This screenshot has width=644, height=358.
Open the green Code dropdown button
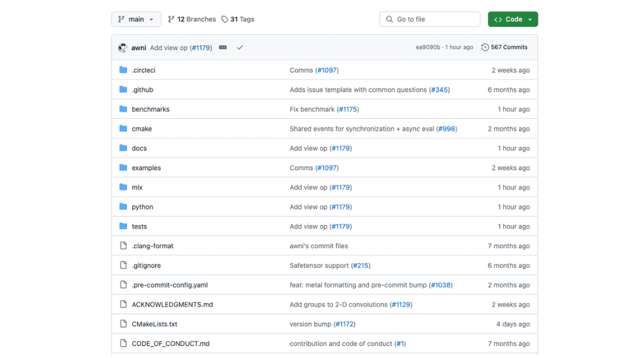click(512, 19)
